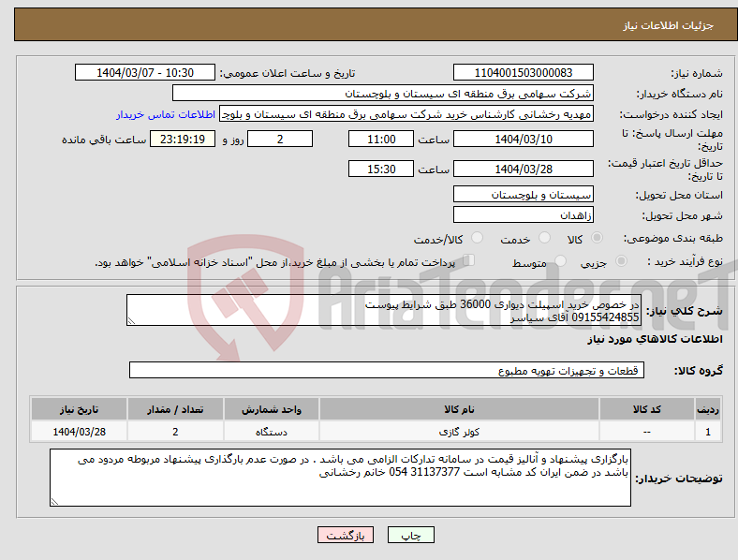Image resolution: width=738 pixels, height=560 pixels.
Task: Click the print button (چاپ)
Action: 411,535
